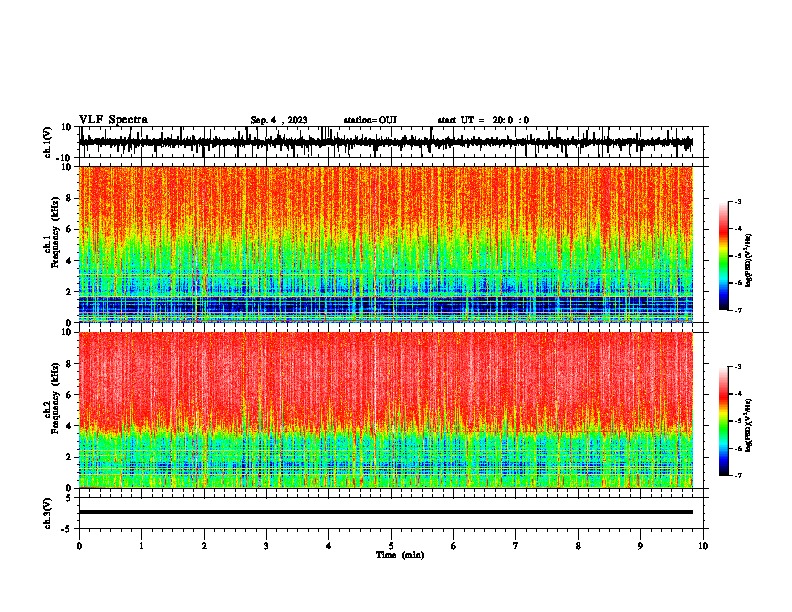Click inside the ch.1 spectrogram panel
The image size is (792, 612).
tap(386, 244)
